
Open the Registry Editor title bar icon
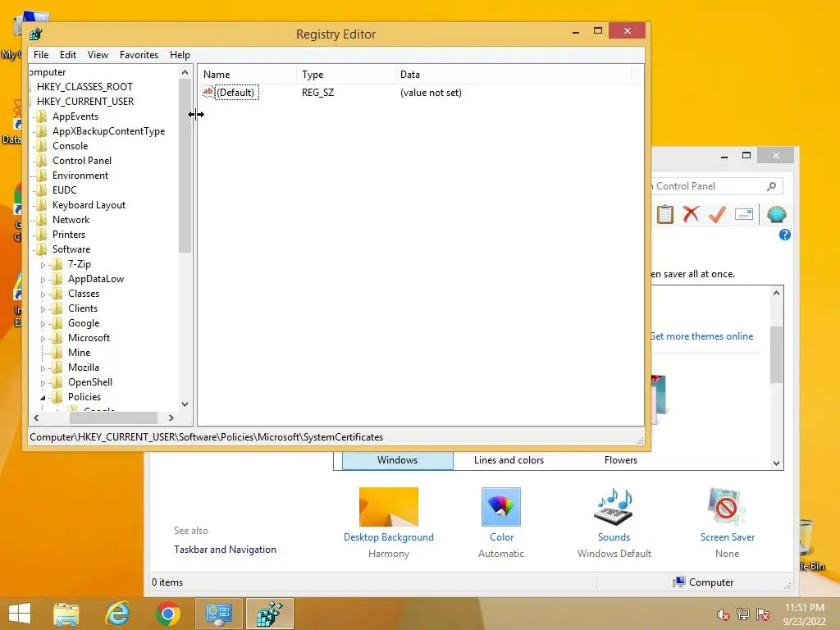click(35, 34)
